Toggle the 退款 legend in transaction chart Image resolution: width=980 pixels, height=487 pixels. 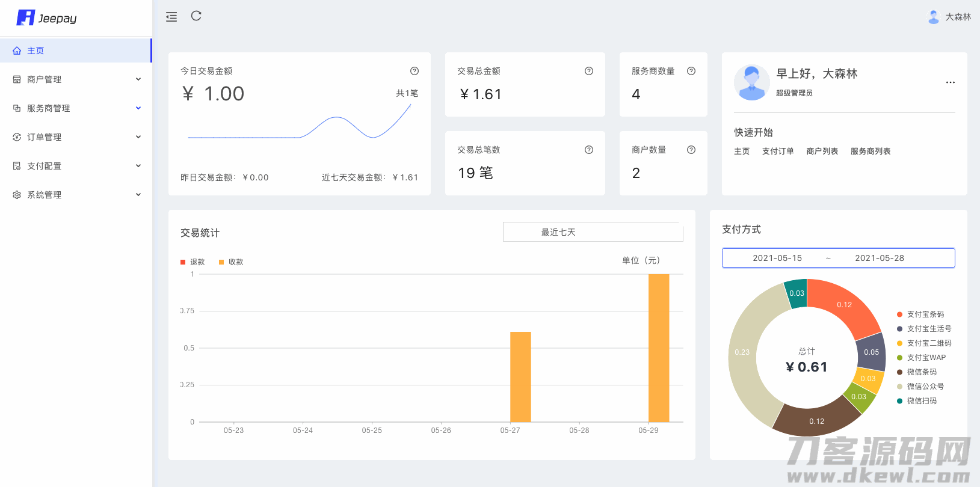coord(193,262)
